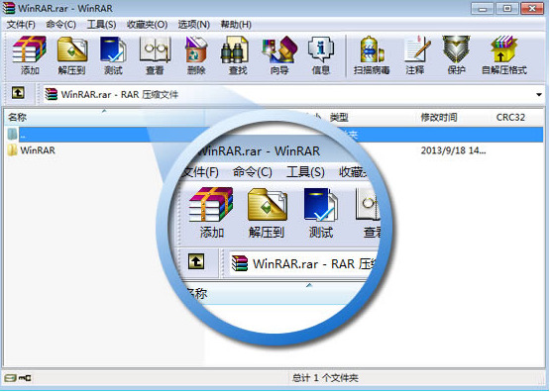Go up one level with arrow button
Viewport: 550px width, 392px height.
(x=18, y=93)
